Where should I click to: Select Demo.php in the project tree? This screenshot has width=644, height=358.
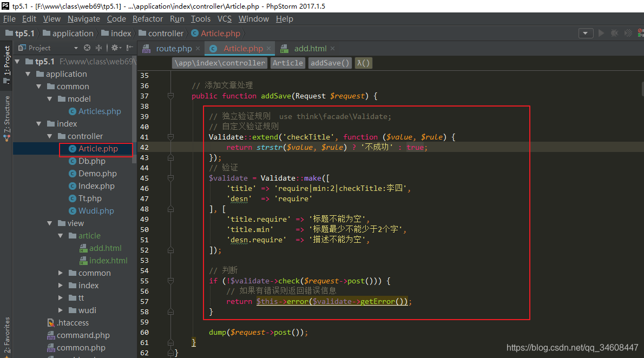93,174
